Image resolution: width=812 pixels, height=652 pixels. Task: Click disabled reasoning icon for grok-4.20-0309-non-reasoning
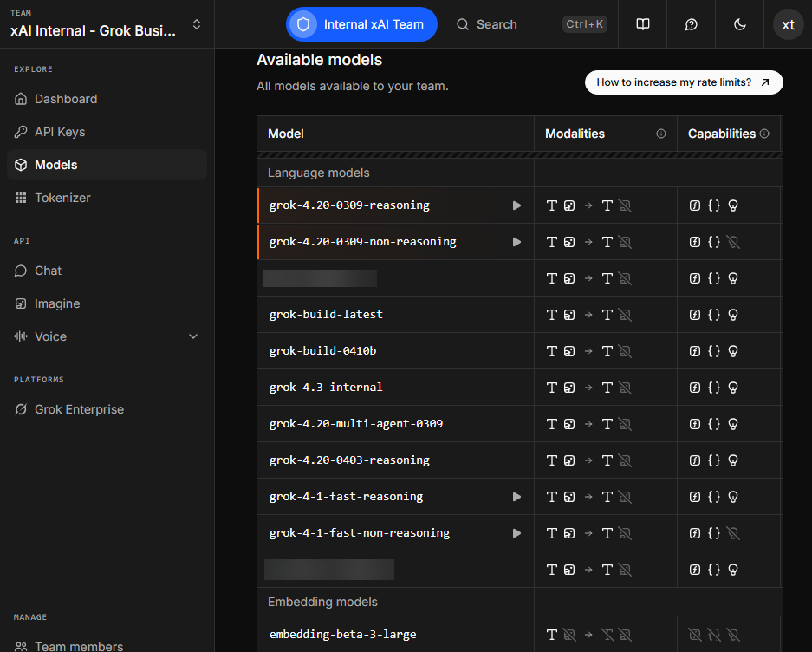(x=733, y=242)
